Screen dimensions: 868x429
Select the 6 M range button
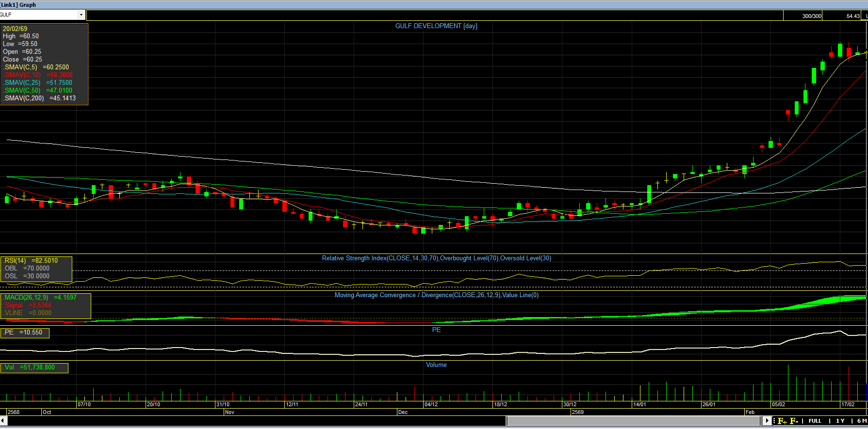point(862,421)
